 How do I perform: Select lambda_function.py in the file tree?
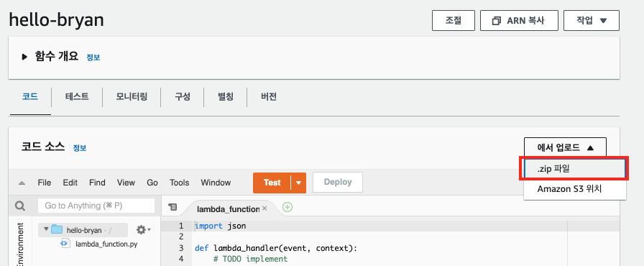click(106, 244)
